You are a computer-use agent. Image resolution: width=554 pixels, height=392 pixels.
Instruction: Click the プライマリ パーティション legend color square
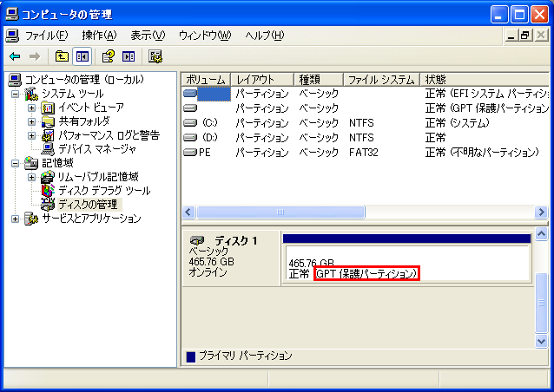(x=191, y=356)
